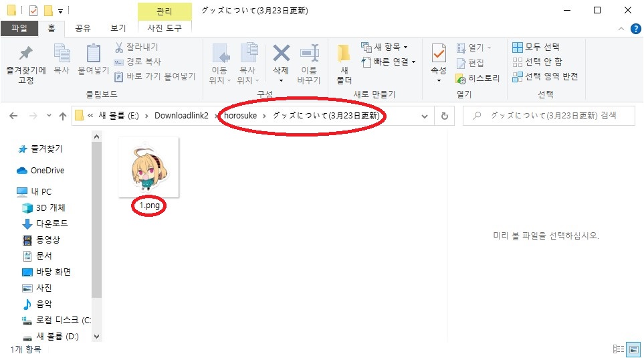Expand the Delete (삭제) dropdown arrow

click(x=282, y=80)
